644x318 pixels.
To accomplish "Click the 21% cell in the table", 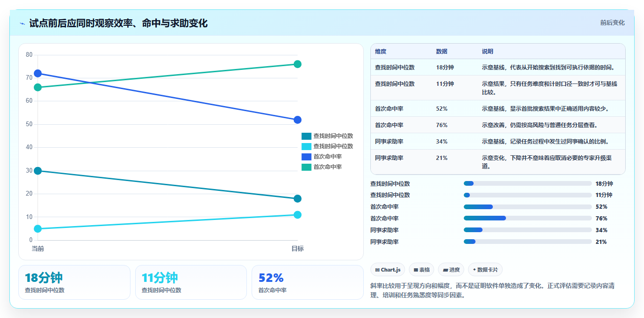I will (442, 158).
